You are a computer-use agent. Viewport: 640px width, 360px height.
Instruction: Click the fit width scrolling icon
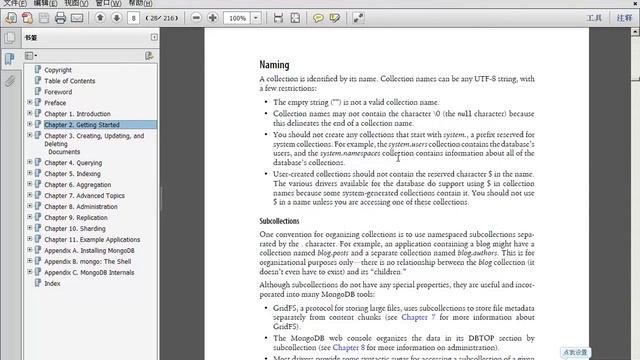(278, 18)
